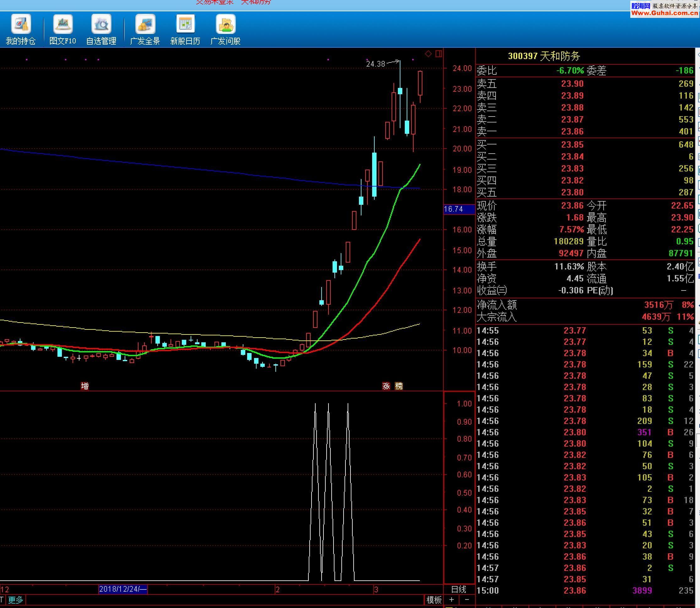
Task: Click the red diamond icon above chart
Action: coord(428,54)
